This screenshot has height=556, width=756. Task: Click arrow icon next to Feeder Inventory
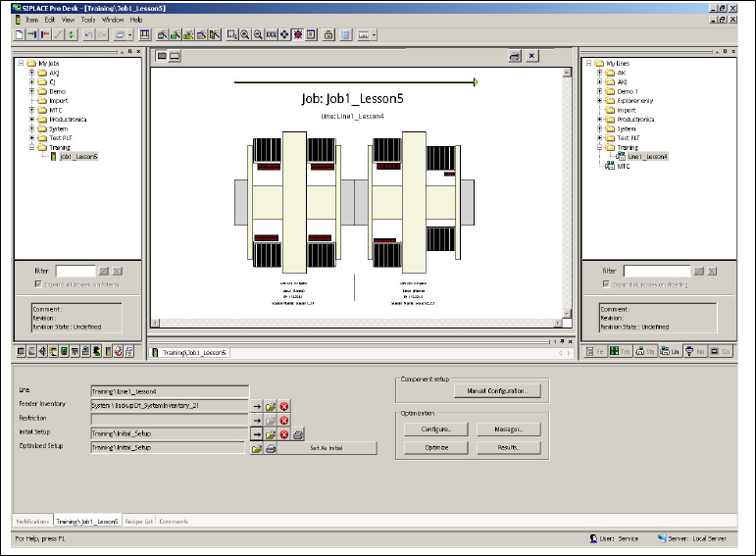tap(257, 405)
